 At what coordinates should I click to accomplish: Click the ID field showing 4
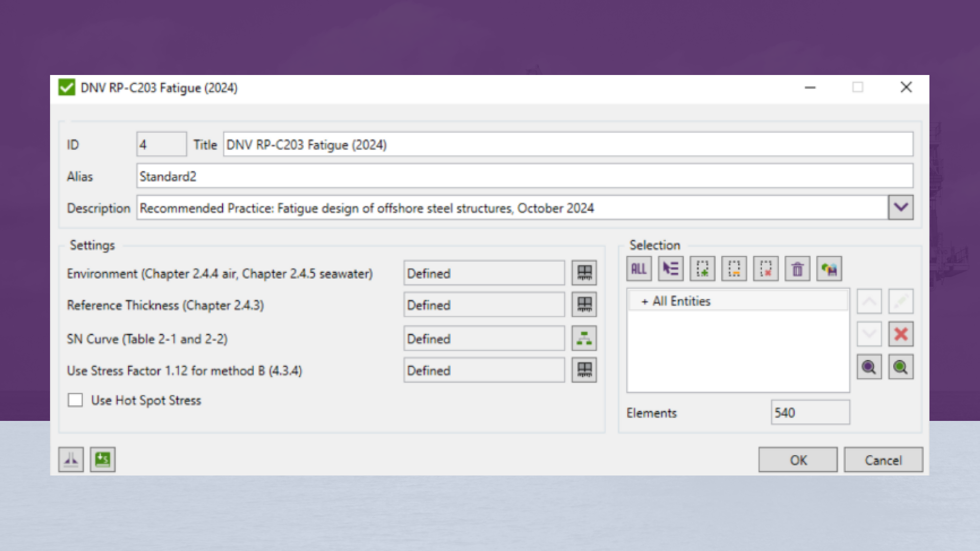(x=161, y=144)
